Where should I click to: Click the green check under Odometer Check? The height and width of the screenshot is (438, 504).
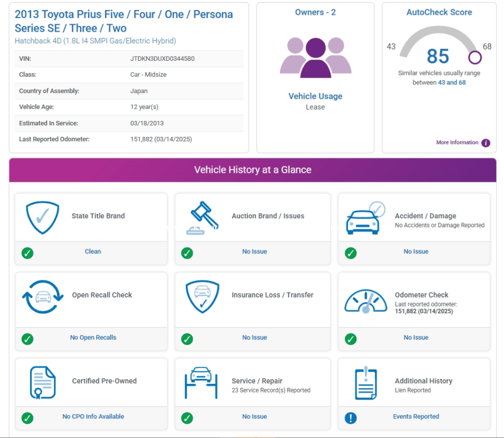click(x=351, y=339)
